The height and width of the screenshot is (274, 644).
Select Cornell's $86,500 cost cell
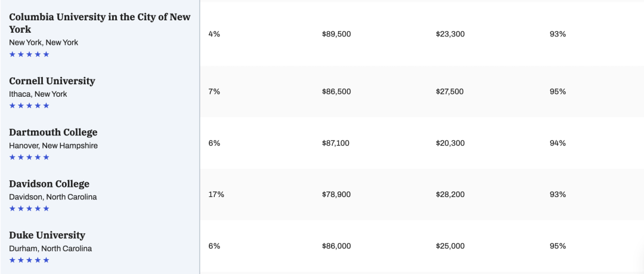[x=336, y=92]
